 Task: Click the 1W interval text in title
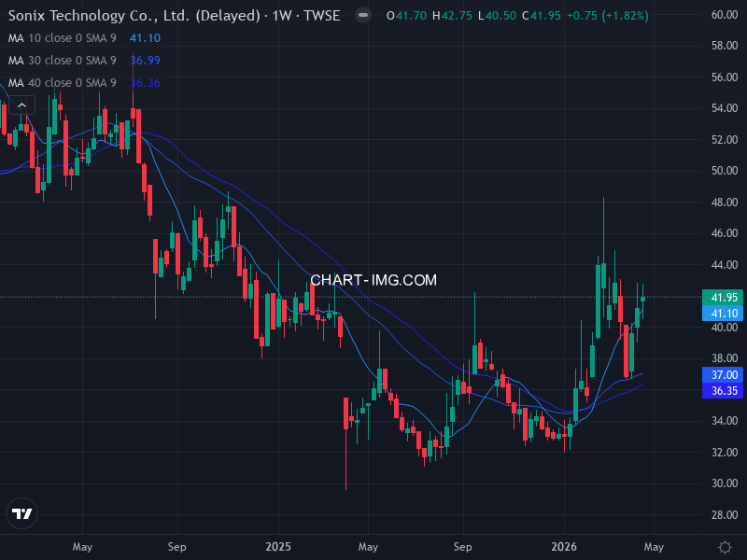click(x=282, y=16)
